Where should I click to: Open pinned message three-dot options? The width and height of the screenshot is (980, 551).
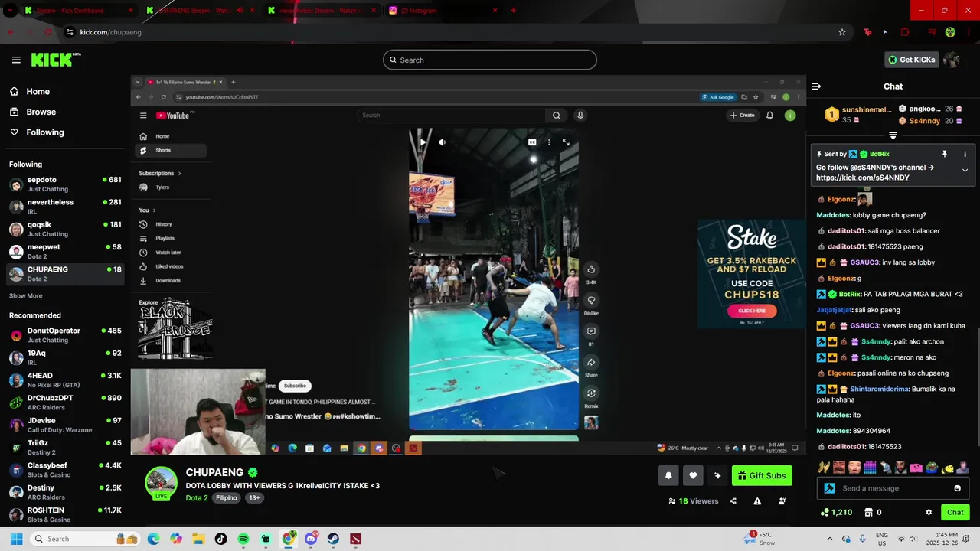(965, 154)
